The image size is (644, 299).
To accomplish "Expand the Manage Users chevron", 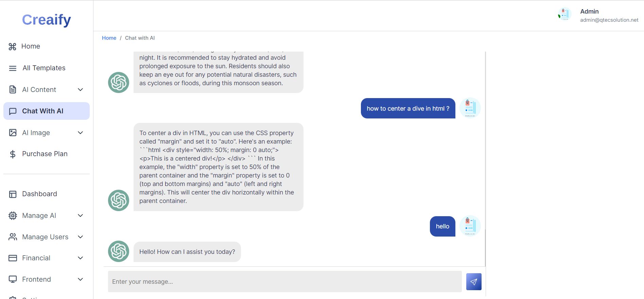I will (81, 237).
